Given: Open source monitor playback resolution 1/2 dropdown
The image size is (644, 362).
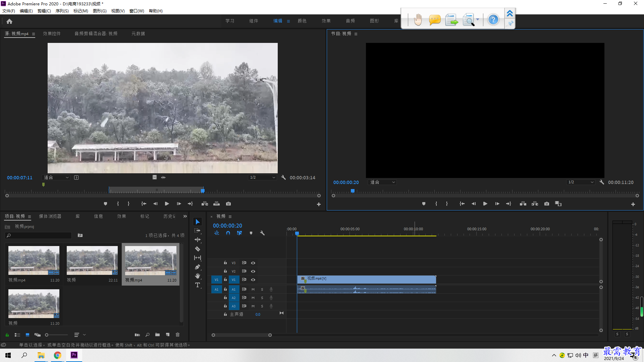Looking at the screenshot, I should [x=262, y=177].
